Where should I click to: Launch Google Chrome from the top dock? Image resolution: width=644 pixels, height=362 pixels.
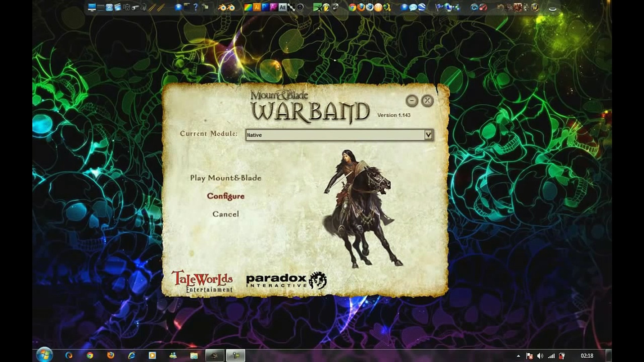coord(353,7)
